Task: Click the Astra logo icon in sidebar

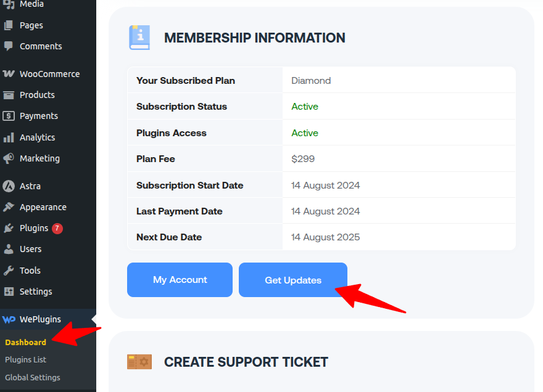Action: click(x=9, y=186)
